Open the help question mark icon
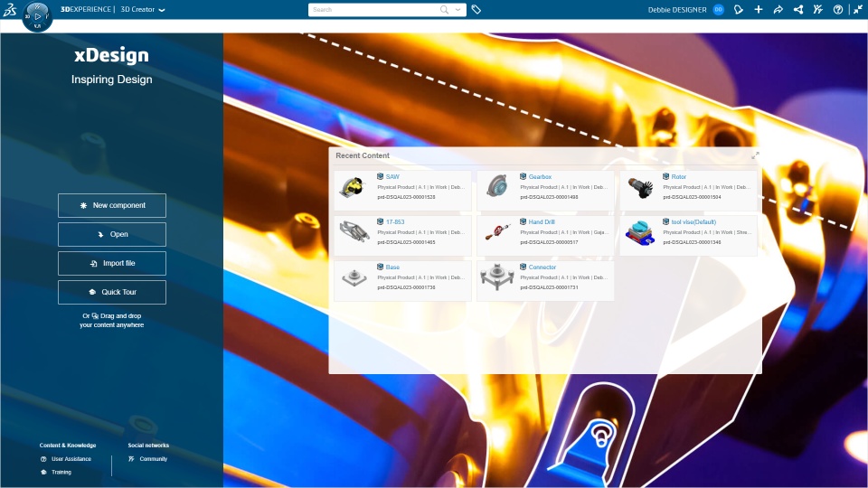Image resolution: width=868 pixels, height=488 pixels. (838, 9)
